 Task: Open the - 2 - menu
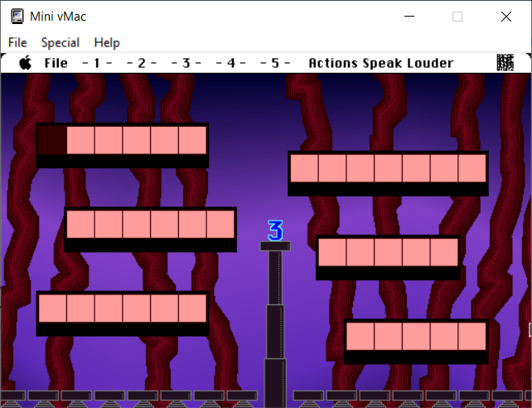(142, 63)
